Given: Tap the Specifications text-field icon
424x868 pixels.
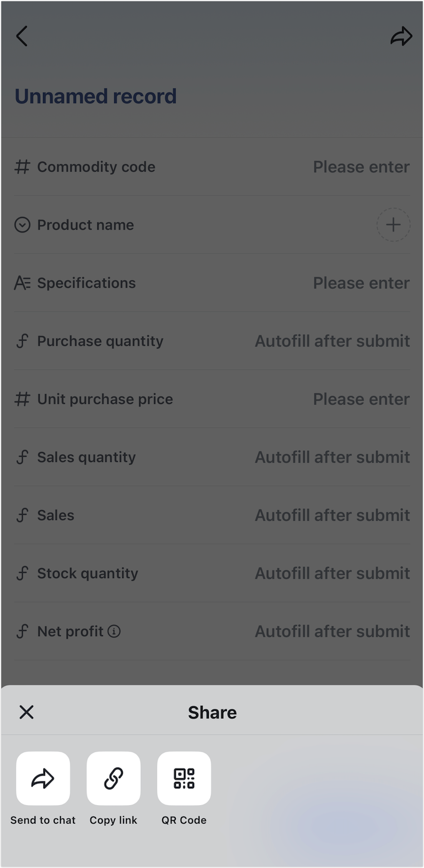Looking at the screenshot, I should pos(22,282).
